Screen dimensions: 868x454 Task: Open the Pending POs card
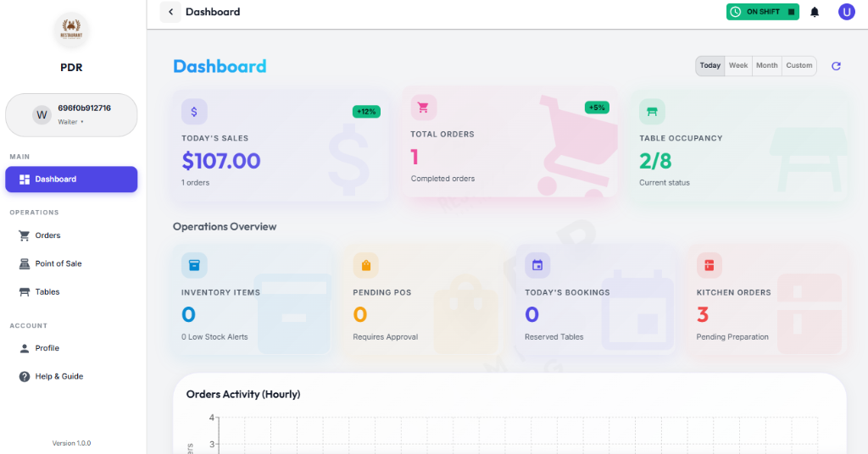pyautogui.click(x=424, y=301)
